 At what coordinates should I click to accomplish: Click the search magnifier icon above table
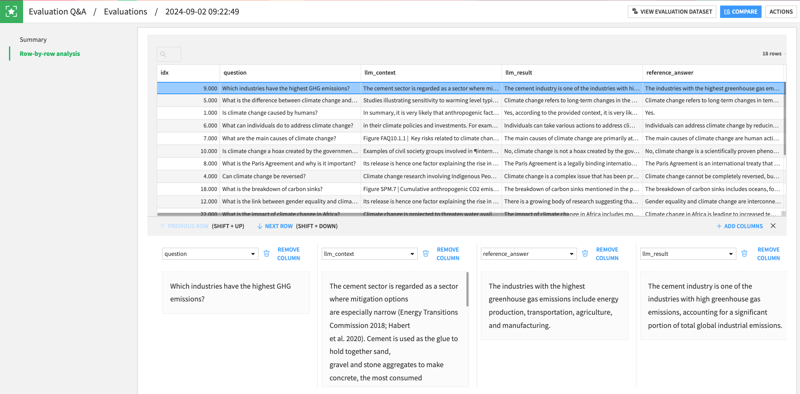coord(163,54)
